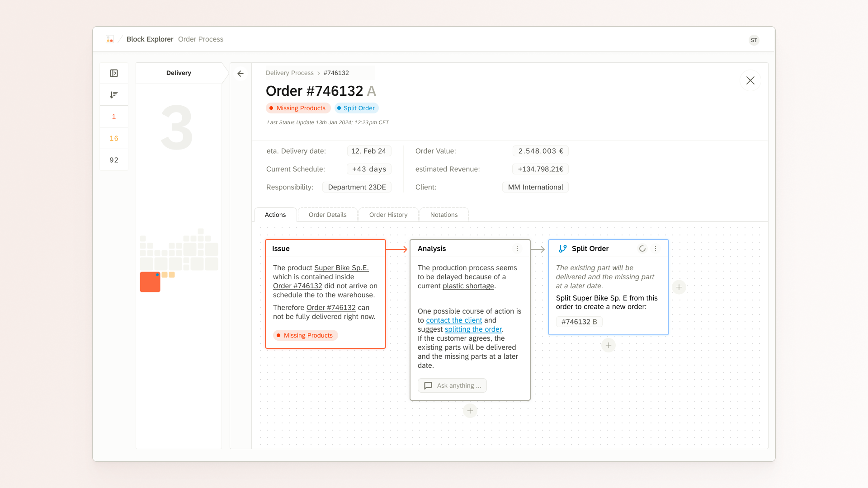Click the app logo icon

point(110,39)
